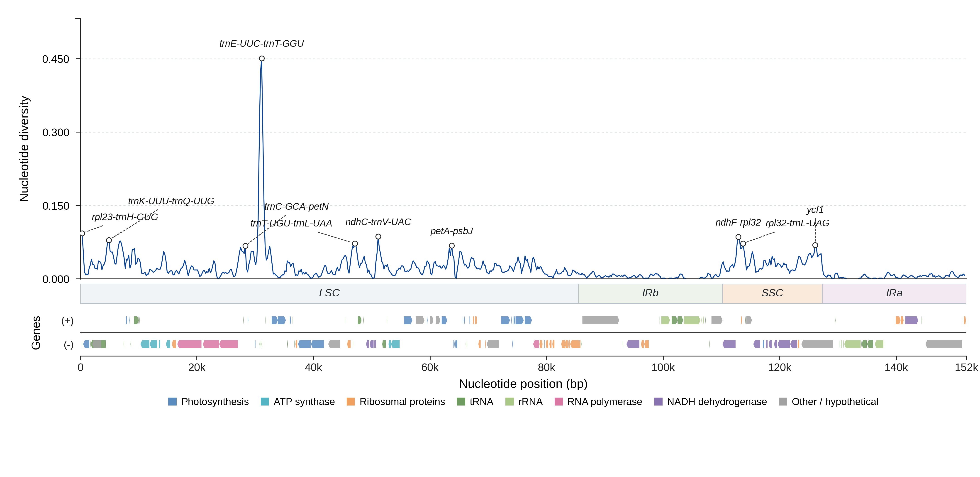Screen dimensions: 980x477
Task: Click the large gray minus-strand gene in IRa
Action: point(944,344)
